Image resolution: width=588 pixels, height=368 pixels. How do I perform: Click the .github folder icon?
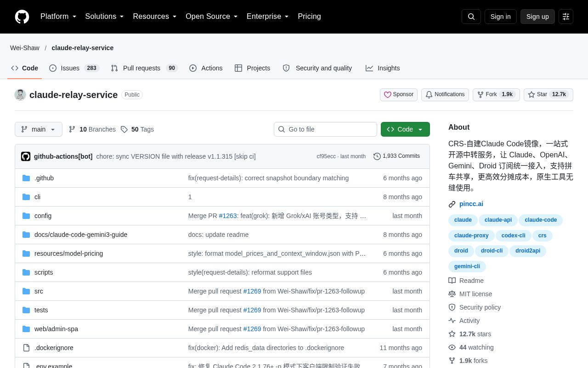(x=26, y=178)
